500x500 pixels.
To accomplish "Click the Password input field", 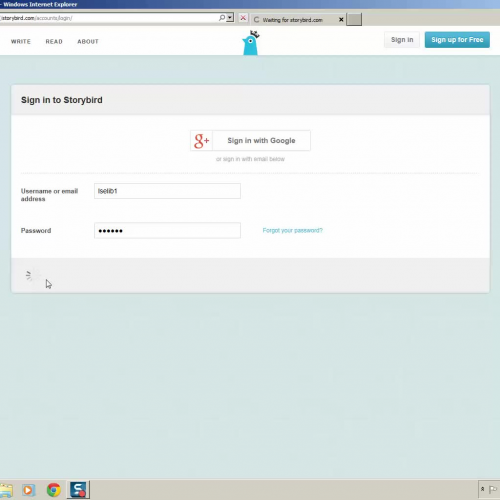I will (x=167, y=230).
